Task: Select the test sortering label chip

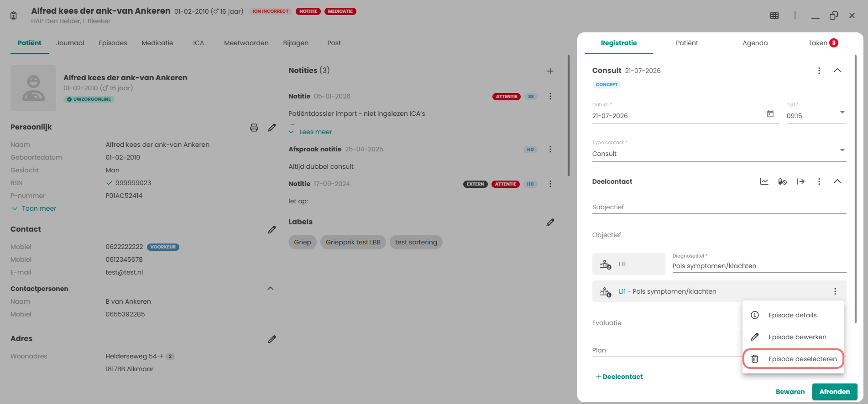Action: click(416, 242)
